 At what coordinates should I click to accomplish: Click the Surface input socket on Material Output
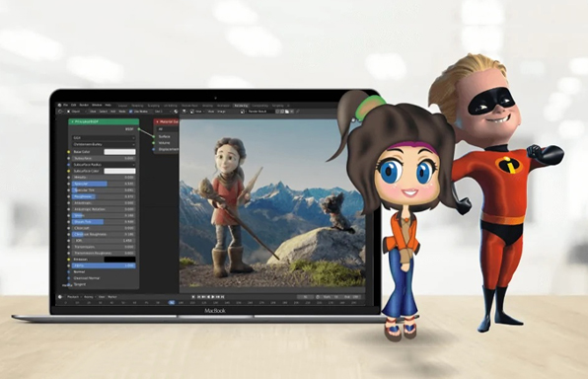[x=153, y=136]
